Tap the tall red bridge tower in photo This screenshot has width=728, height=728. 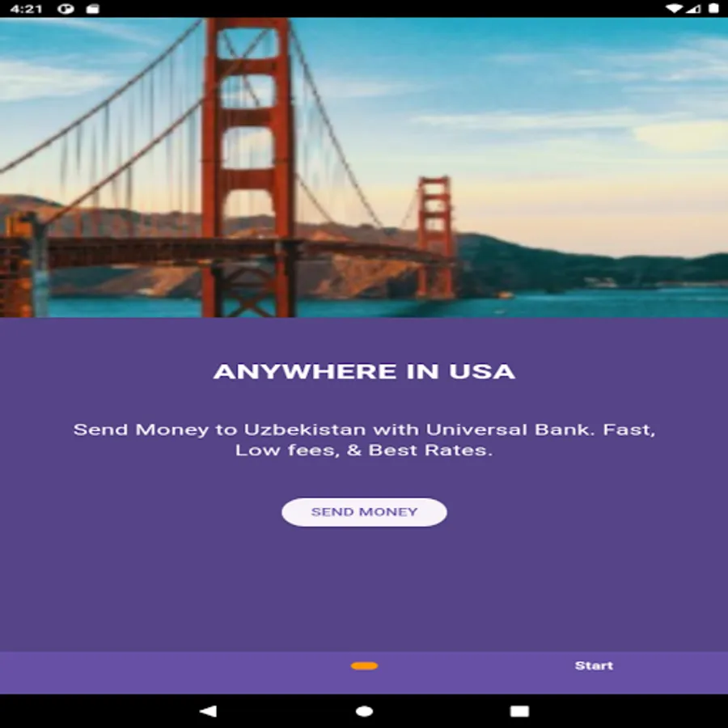248,167
